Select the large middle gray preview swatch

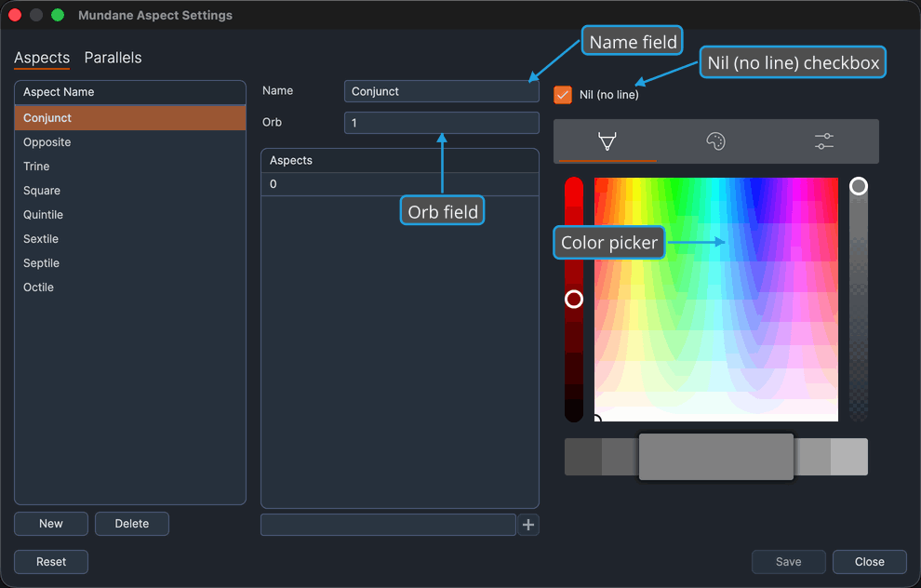tap(716, 457)
